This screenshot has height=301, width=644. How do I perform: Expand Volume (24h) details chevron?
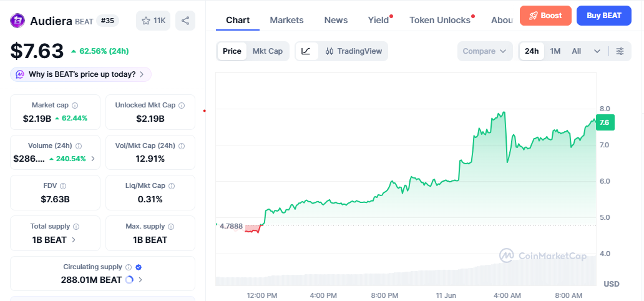tap(93, 159)
